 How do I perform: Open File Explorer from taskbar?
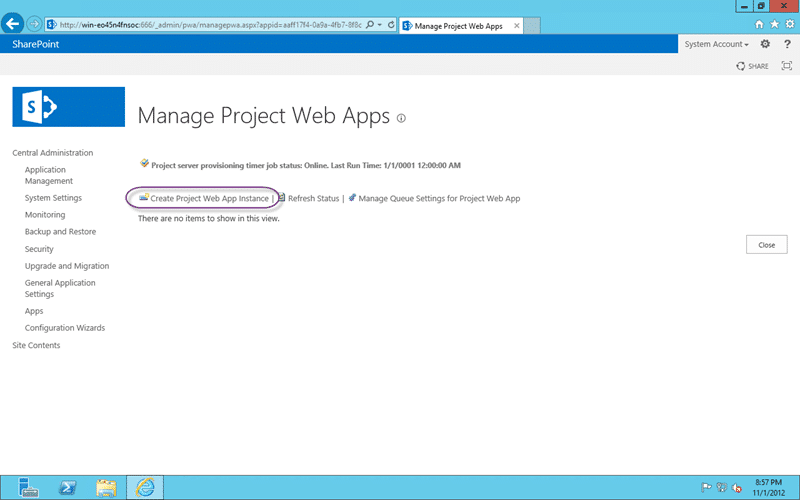[x=106, y=488]
